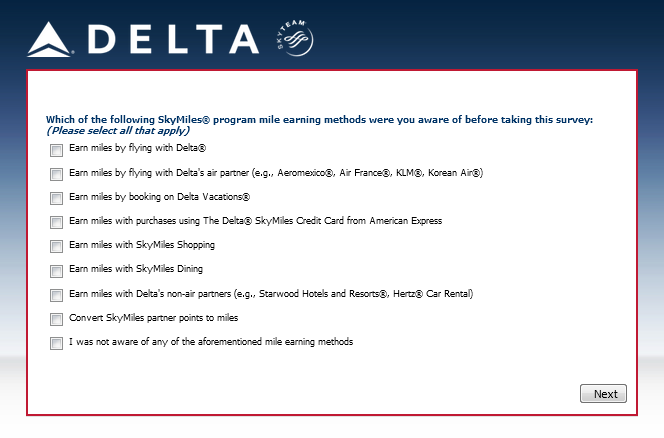664x438 pixels.
Task: Click the Delta triangle widget logo
Action: [x=50, y=38]
